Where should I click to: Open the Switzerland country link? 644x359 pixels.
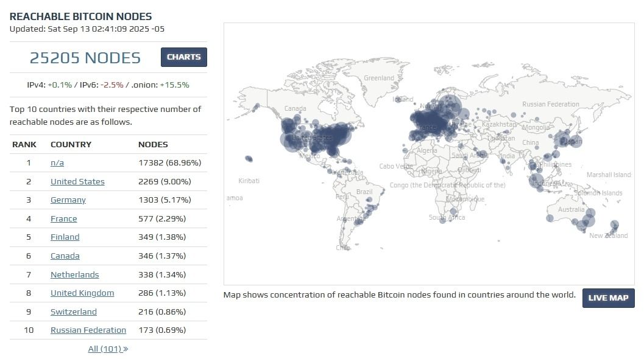click(73, 312)
